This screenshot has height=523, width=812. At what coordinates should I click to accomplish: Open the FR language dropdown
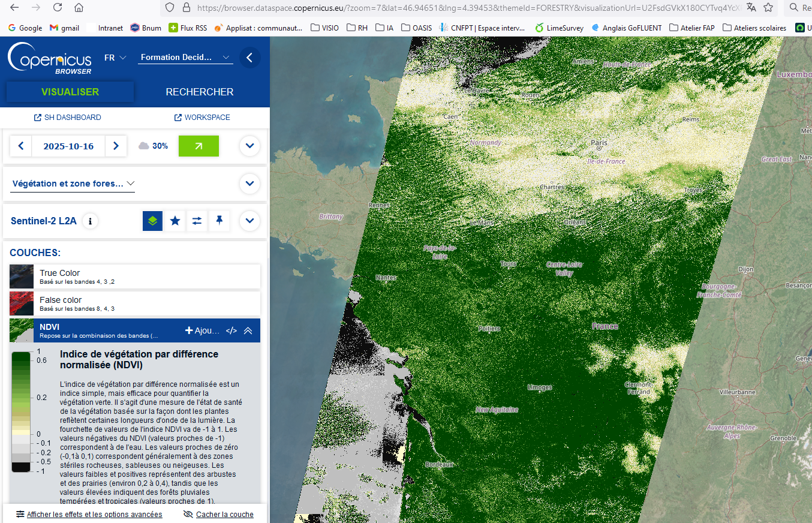pyautogui.click(x=115, y=58)
